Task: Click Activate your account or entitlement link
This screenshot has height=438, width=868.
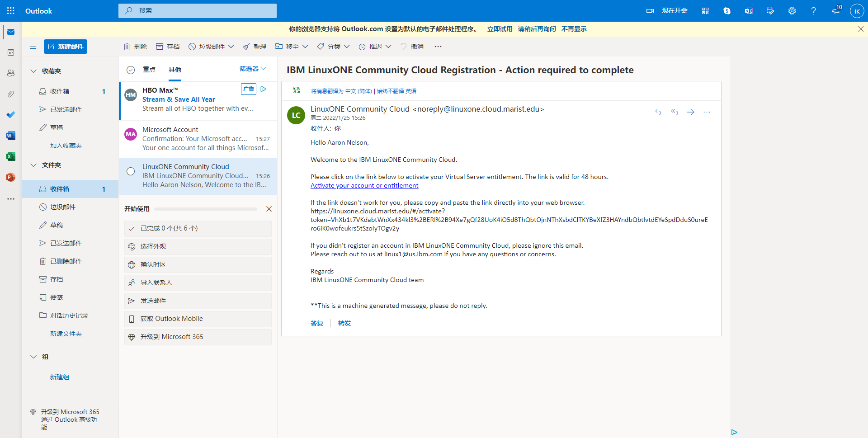Action: [x=364, y=185]
